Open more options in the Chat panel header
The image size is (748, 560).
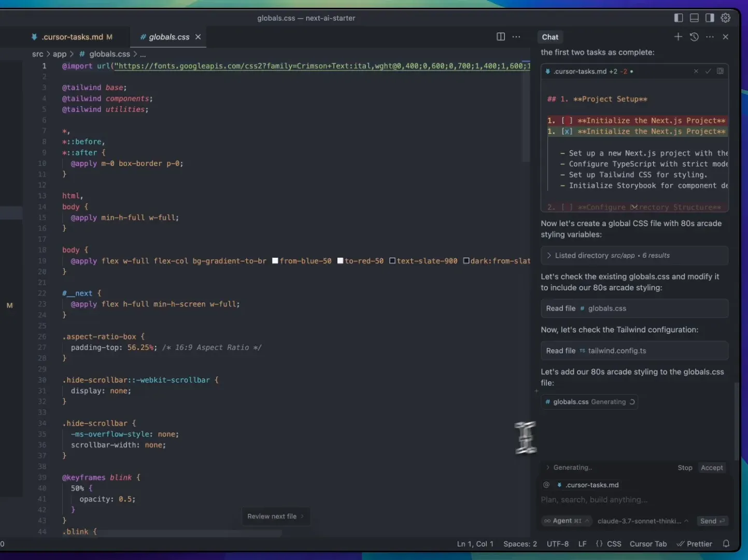coord(710,36)
